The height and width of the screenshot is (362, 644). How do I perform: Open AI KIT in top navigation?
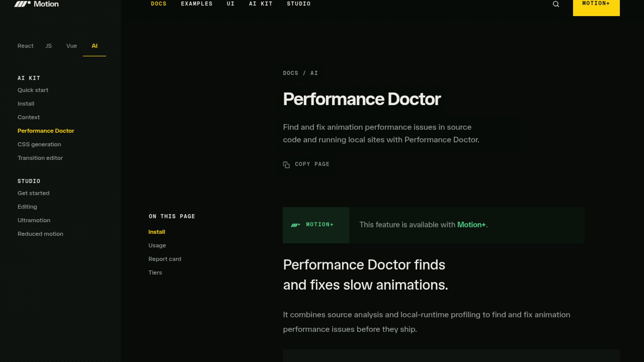click(x=261, y=4)
